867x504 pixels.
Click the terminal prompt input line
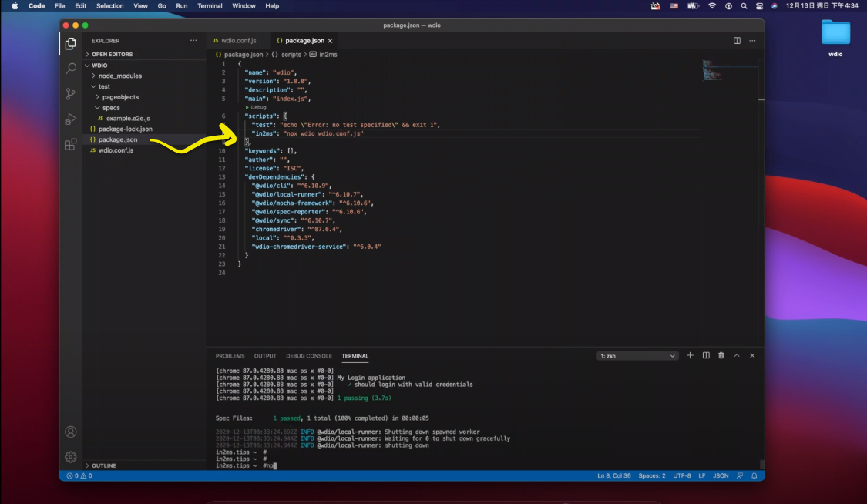click(x=246, y=466)
